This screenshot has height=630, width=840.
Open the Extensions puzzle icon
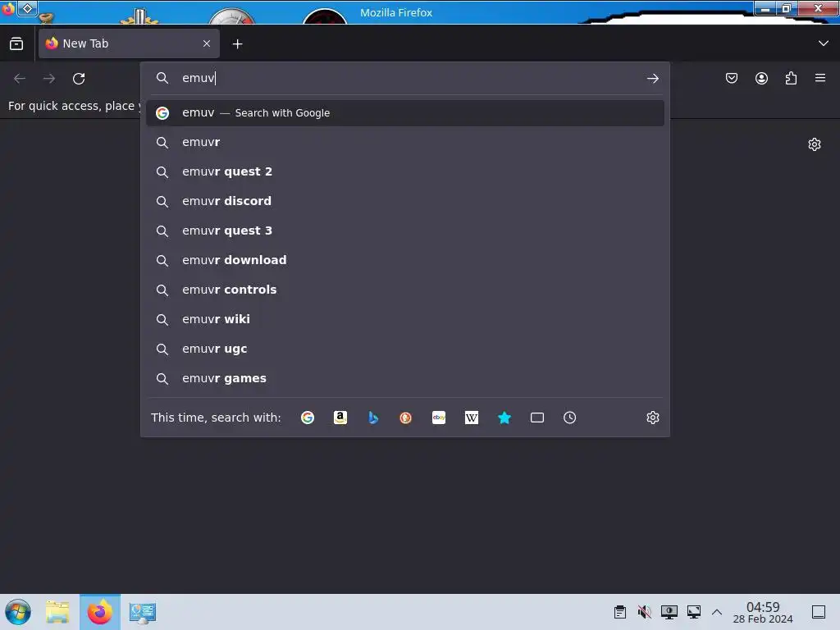point(791,78)
